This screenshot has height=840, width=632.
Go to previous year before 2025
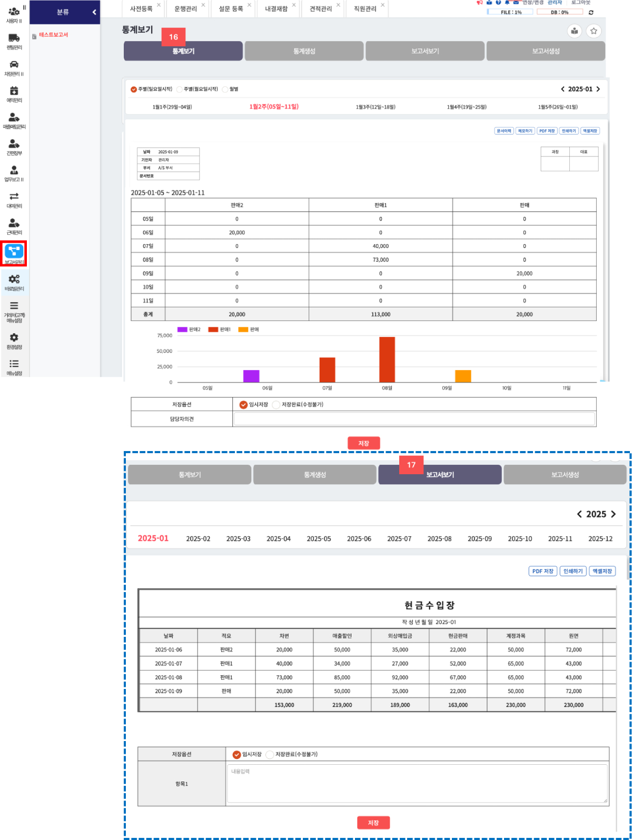pos(579,514)
